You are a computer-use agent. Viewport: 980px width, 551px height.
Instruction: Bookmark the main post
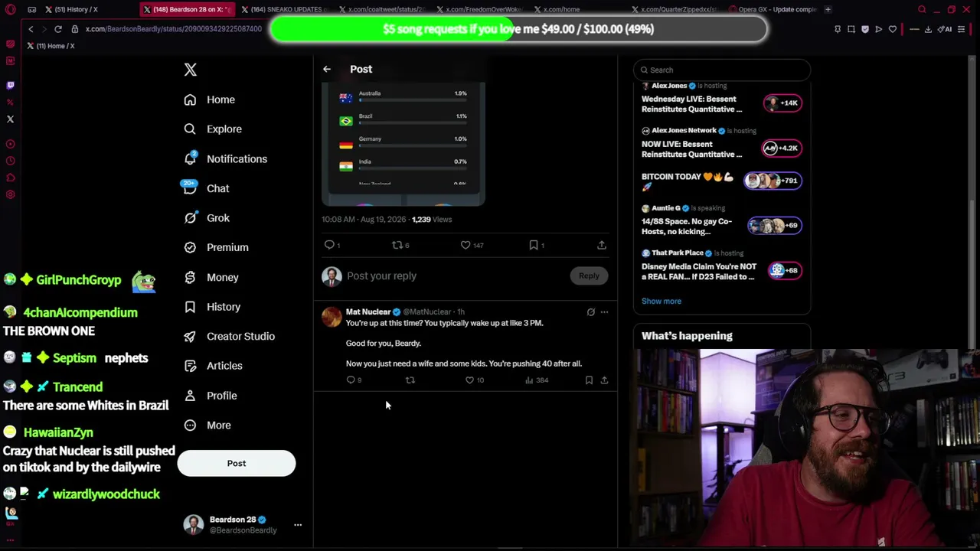pyautogui.click(x=534, y=245)
